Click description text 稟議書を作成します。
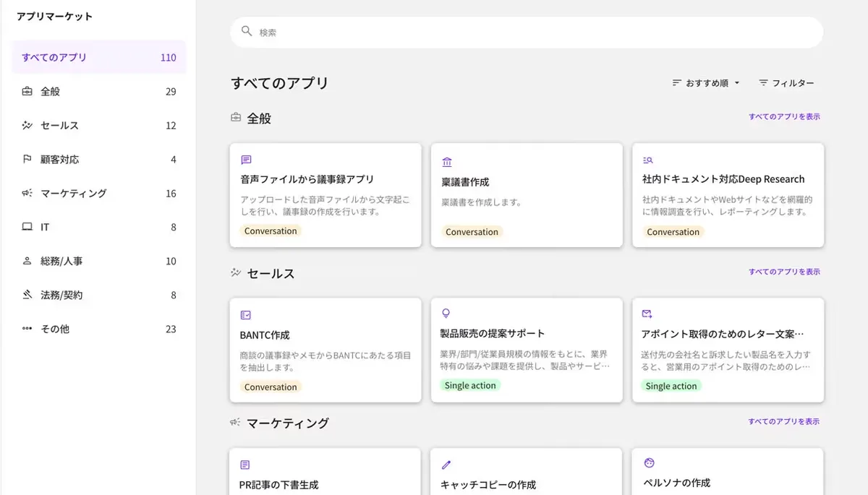The width and height of the screenshot is (868, 495). 481,202
